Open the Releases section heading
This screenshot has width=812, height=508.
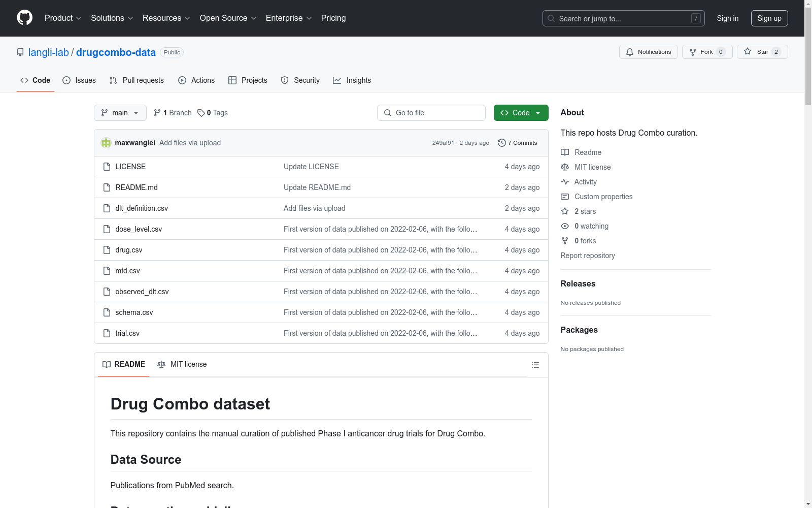pyautogui.click(x=578, y=283)
